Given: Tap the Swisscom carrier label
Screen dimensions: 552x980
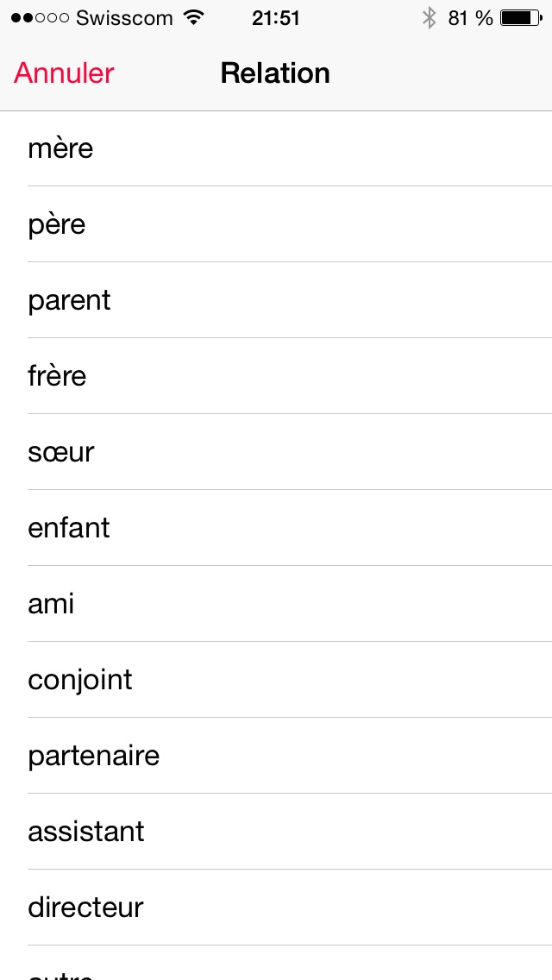Looking at the screenshot, I should tap(124, 17).
